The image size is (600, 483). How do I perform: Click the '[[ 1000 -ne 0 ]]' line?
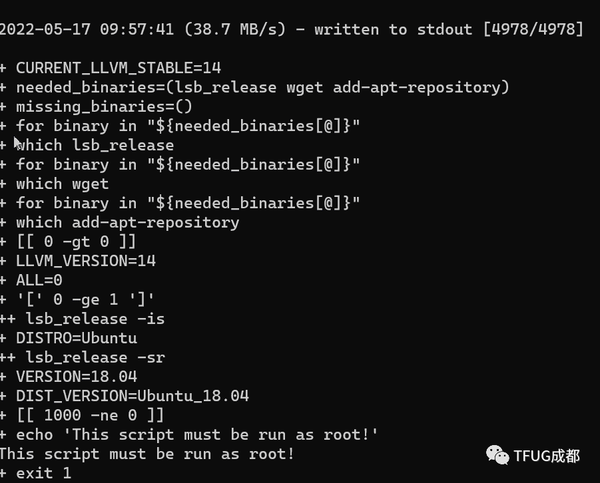(82, 416)
